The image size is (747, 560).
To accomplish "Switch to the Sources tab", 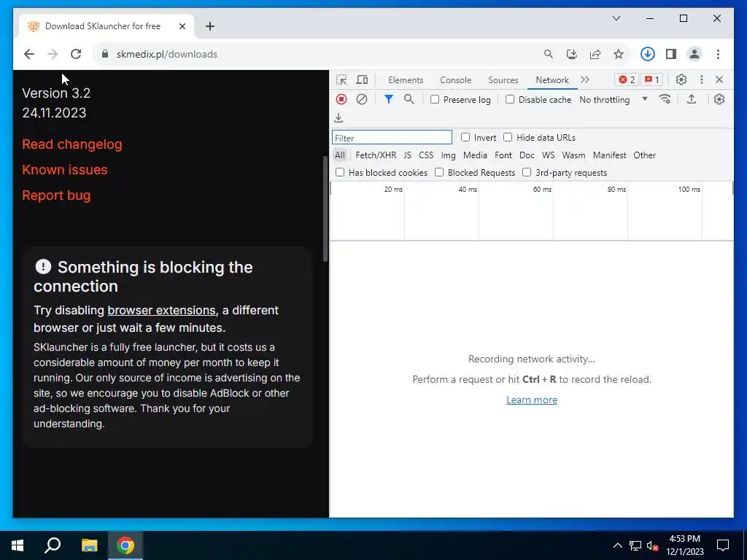I will pos(503,80).
